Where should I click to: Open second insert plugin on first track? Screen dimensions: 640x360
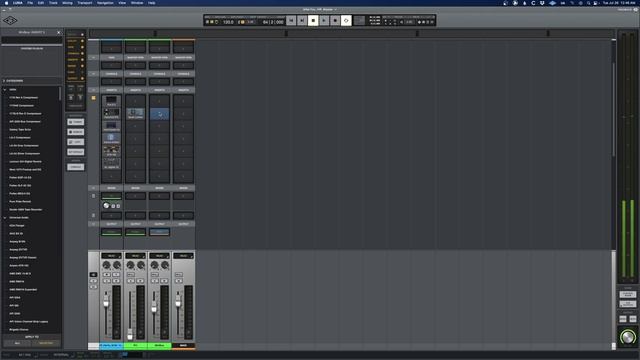point(111,113)
